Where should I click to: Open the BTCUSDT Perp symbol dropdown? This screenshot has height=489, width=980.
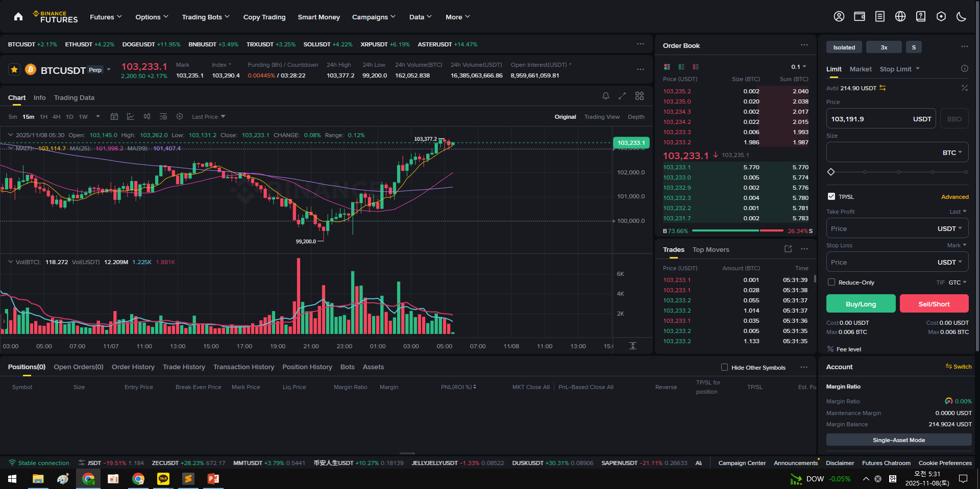[109, 70]
